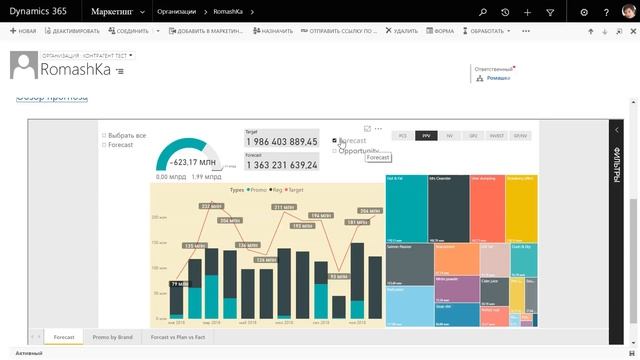The width and height of the screenshot is (640, 360).
Task: Click the focus mode icon above slicer
Action: [x=367, y=129]
